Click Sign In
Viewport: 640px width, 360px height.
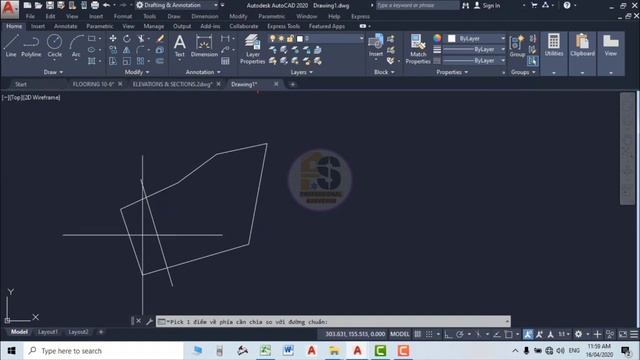491,5
